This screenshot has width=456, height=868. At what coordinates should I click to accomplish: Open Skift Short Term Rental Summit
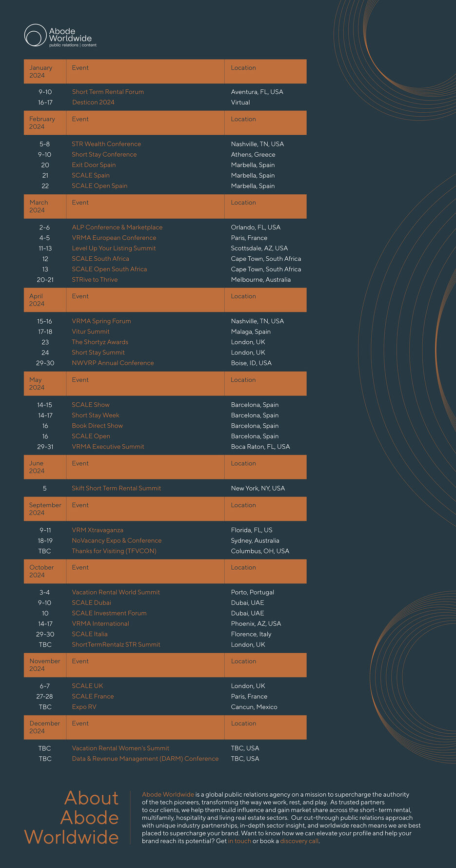coord(116,489)
